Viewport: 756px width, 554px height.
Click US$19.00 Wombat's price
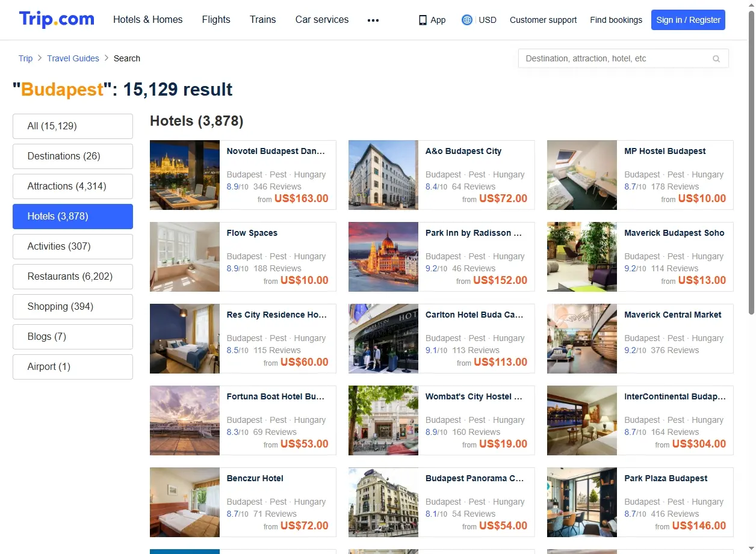(503, 444)
